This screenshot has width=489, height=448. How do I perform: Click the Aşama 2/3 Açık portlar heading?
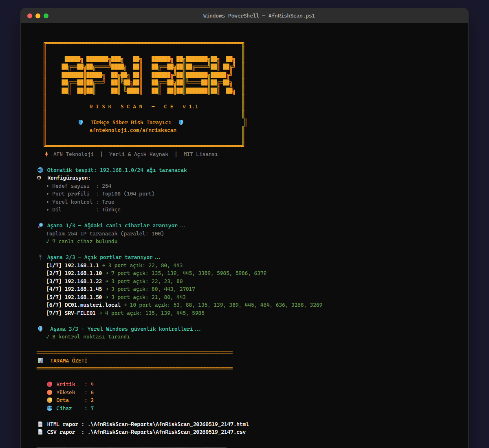click(x=104, y=257)
